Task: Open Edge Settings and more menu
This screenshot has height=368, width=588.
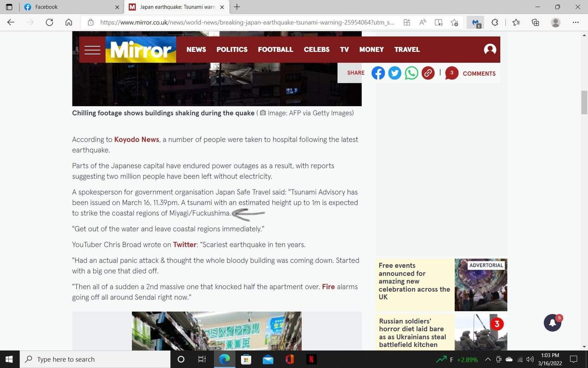Action: point(575,22)
